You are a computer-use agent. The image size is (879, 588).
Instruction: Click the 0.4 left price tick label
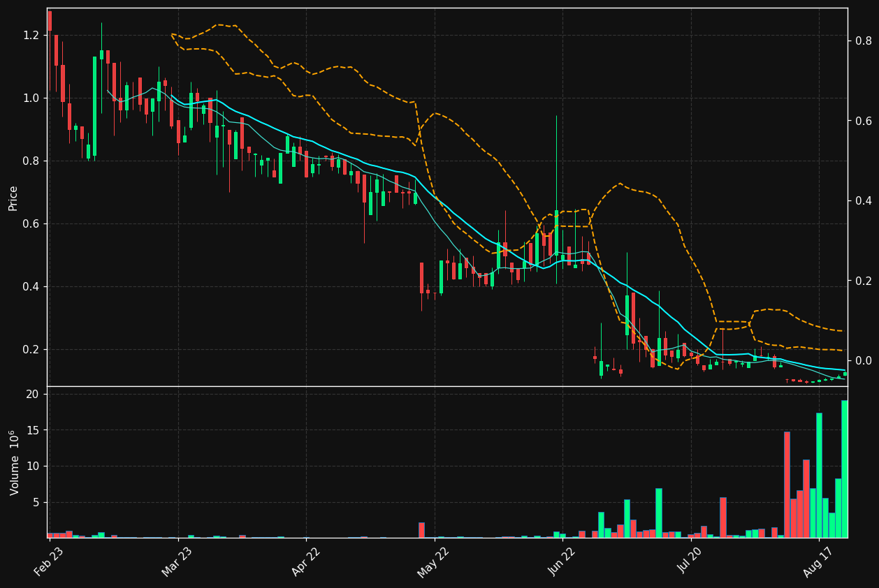33,286
